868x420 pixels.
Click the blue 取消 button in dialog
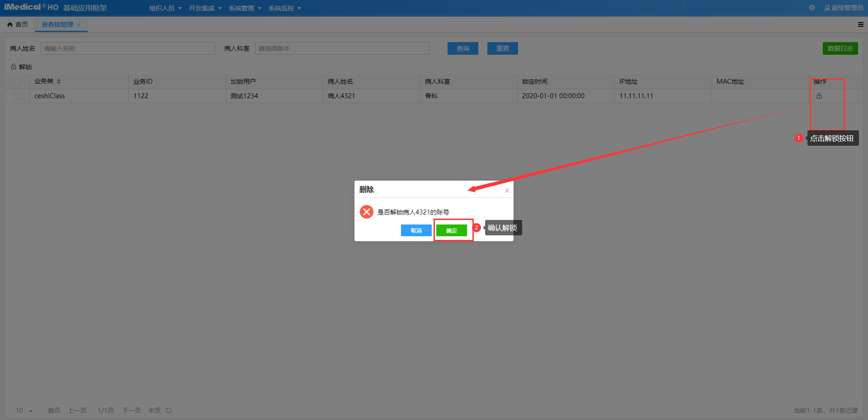(x=416, y=230)
